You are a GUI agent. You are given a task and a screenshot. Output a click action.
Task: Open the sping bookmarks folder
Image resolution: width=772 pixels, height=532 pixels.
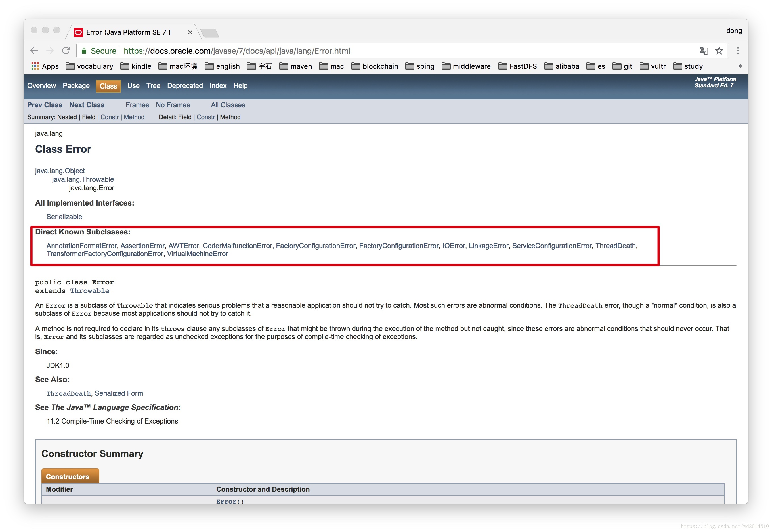pos(420,66)
